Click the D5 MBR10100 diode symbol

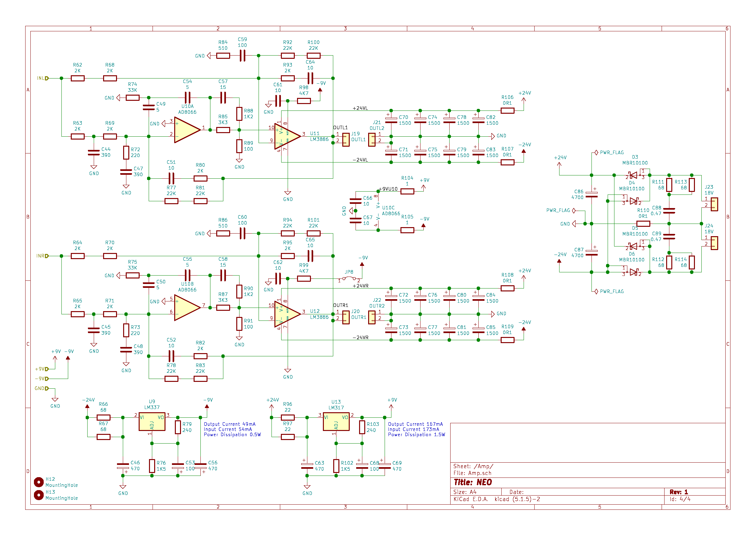[634, 246]
